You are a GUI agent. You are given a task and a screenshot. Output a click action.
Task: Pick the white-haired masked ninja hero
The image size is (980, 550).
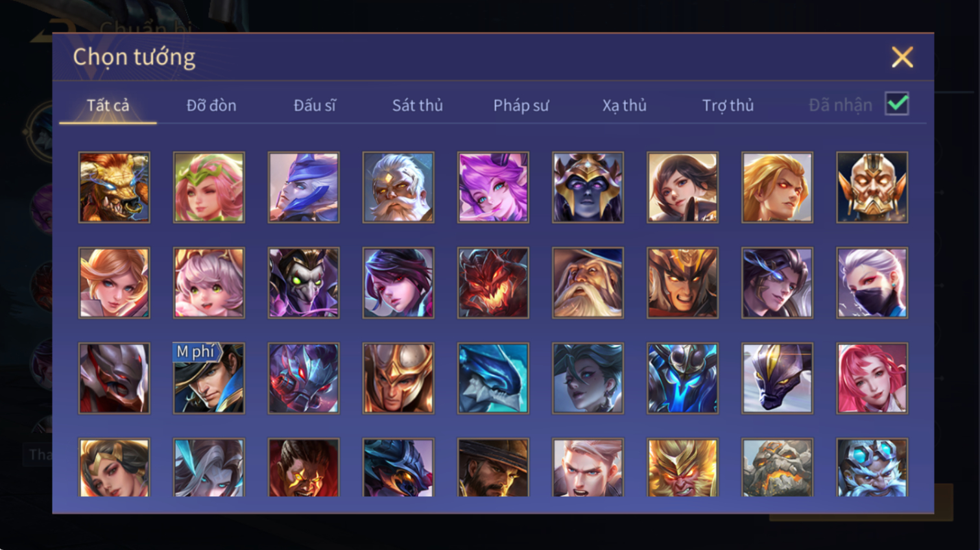(x=872, y=283)
